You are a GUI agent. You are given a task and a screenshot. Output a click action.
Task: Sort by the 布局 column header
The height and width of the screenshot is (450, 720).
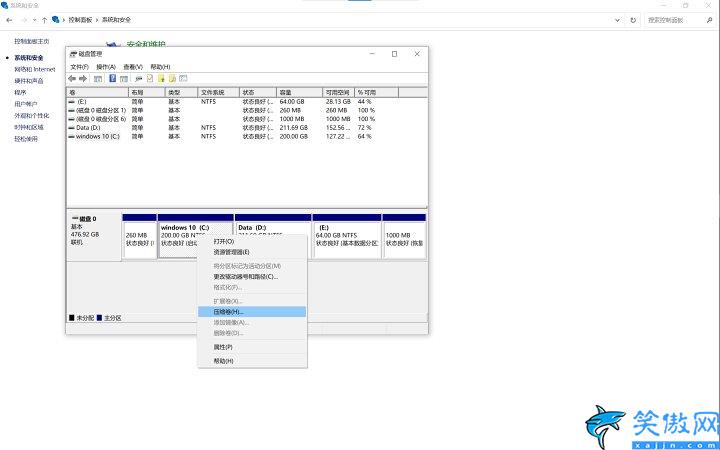pyautogui.click(x=146, y=93)
